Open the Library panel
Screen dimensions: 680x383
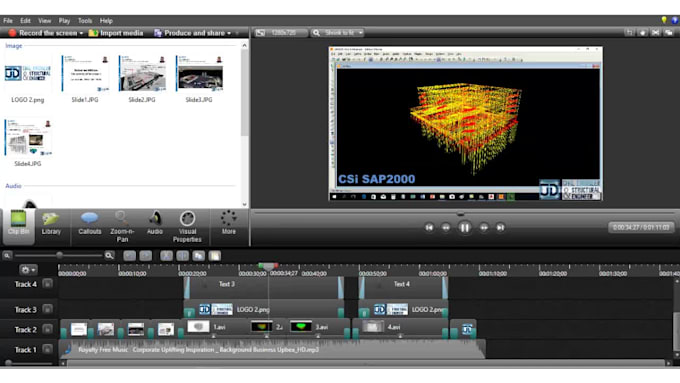pos(51,223)
